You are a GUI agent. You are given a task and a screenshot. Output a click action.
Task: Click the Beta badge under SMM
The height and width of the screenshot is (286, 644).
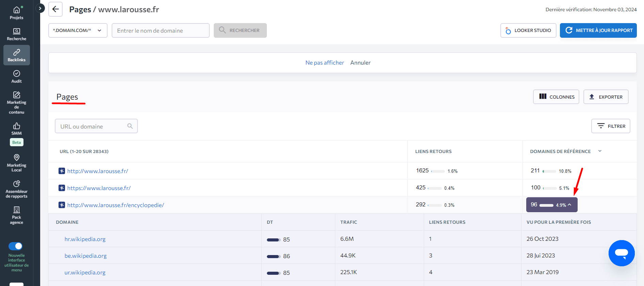[x=16, y=142]
